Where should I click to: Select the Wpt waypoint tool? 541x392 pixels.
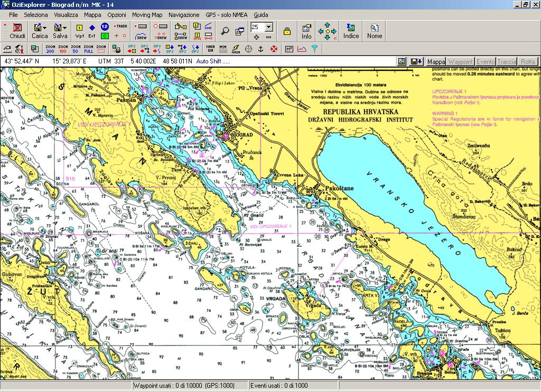(x=79, y=31)
